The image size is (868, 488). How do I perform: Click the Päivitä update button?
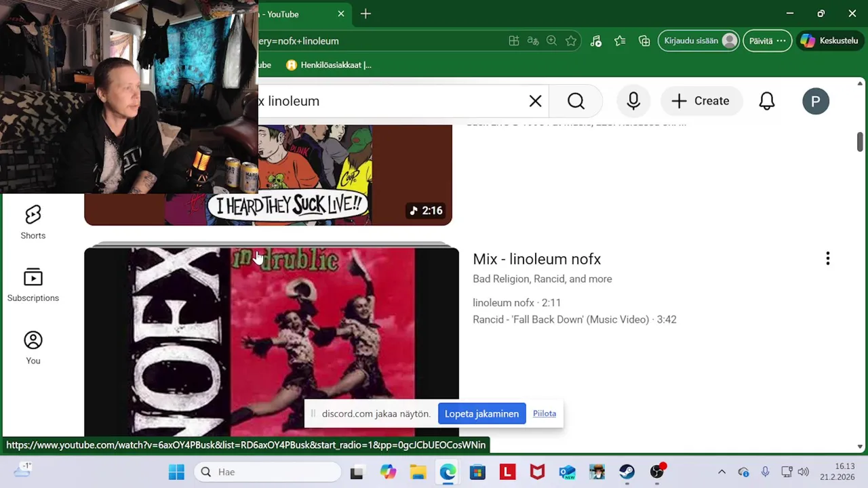767,41
